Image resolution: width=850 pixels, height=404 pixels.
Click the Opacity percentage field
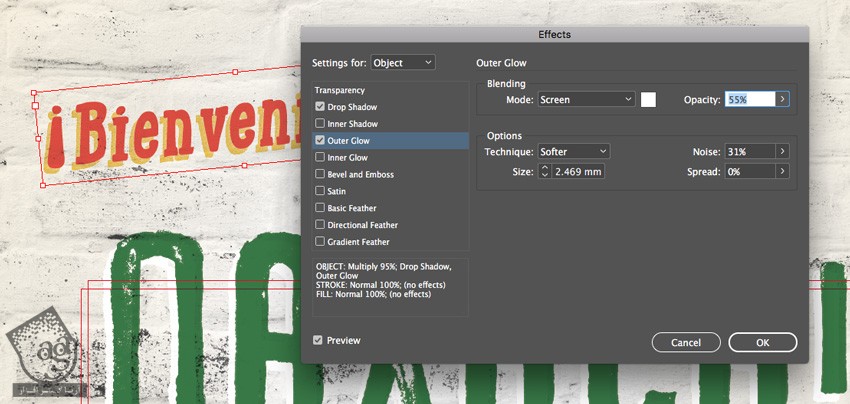click(x=749, y=99)
